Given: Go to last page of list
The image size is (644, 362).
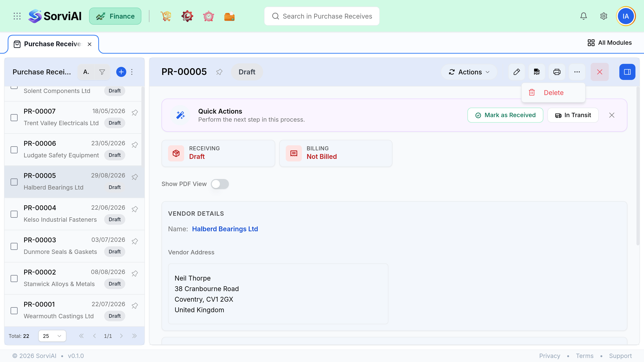Looking at the screenshot, I should (x=135, y=336).
